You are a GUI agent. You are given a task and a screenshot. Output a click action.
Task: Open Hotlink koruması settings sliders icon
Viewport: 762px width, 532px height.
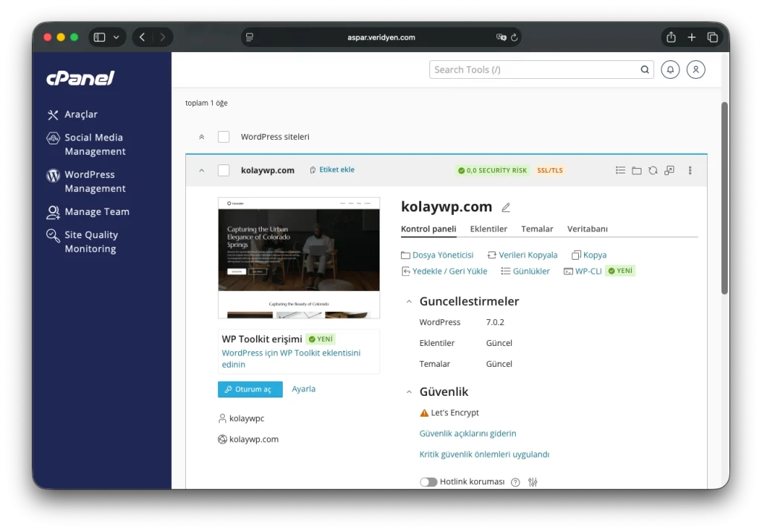click(x=533, y=482)
